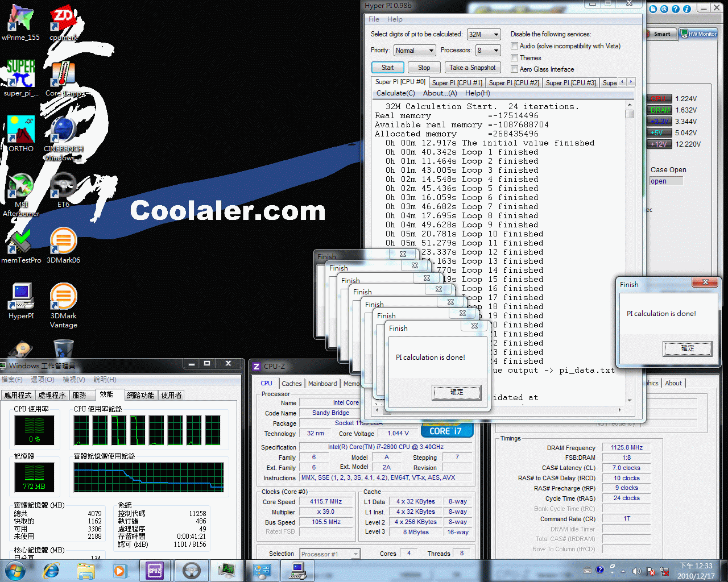Open the cpumark desktop shortcut
This screenshot has height=582, width=728.
(x=63, y=23)
